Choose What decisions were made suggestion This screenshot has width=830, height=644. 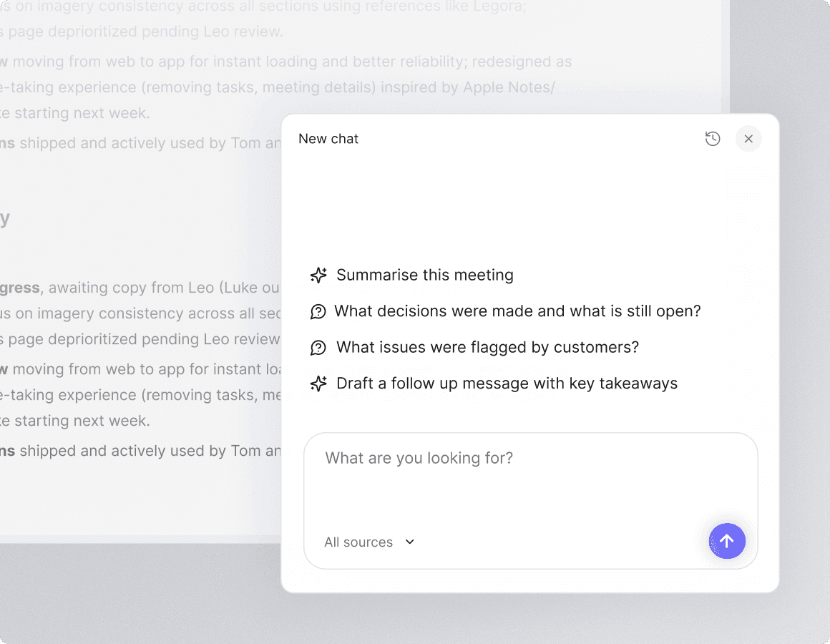pyautogui.click(x=517, y=311)
